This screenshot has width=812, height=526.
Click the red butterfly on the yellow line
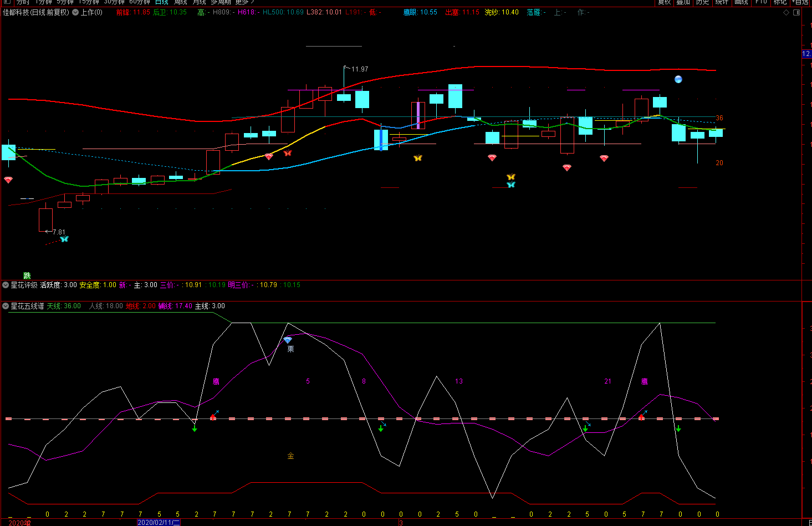(288, 153)
